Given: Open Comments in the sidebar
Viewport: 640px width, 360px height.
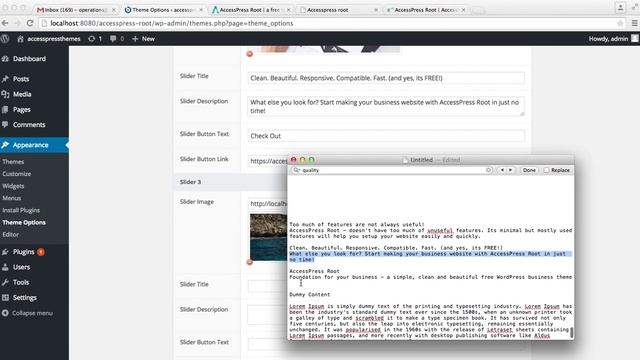Looking at the screenshot, I should tap(29, 125).
